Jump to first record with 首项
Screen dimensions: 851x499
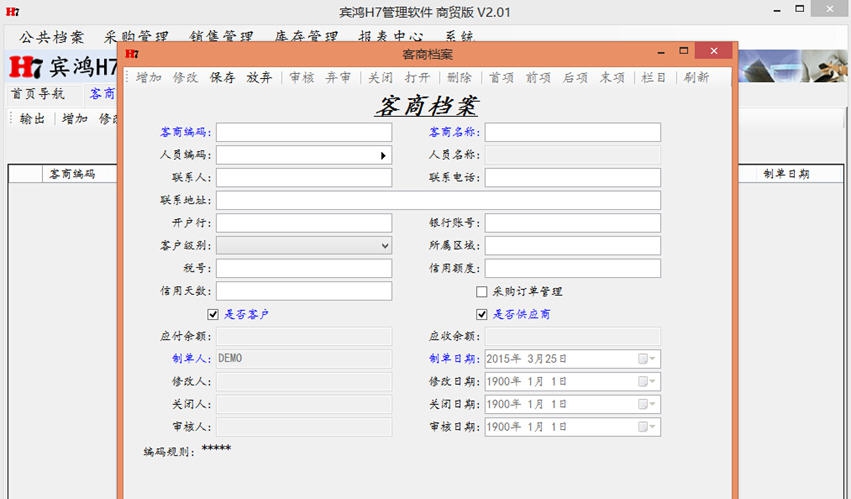(x=501, y=78)
